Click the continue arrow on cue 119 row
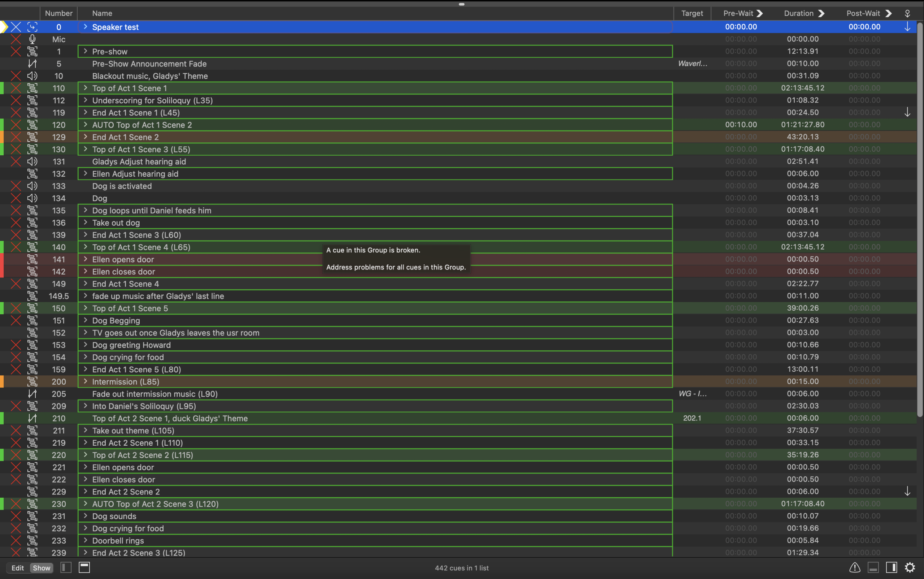Image resolution: width=924 pixels, height=579 pixels. tap(907, 112)
